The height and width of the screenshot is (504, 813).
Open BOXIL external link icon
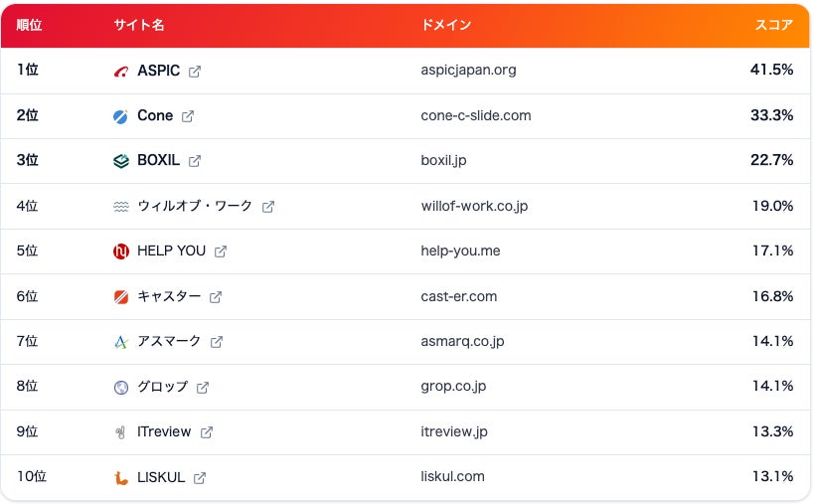195,161
